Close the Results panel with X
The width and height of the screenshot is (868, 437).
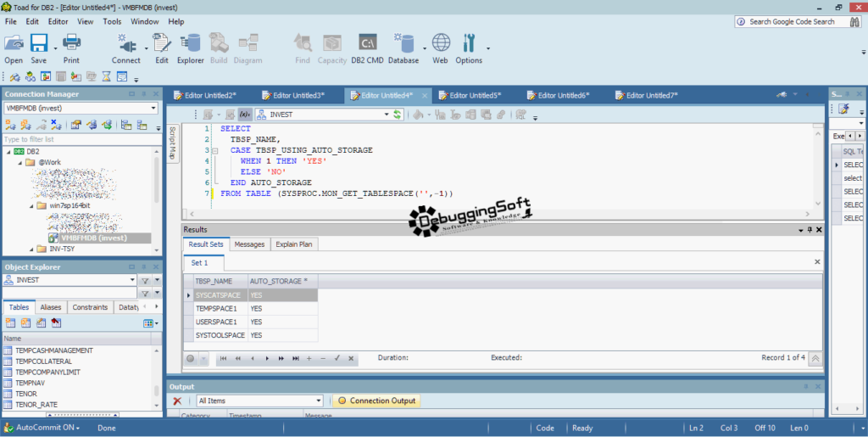pos(819,230)
